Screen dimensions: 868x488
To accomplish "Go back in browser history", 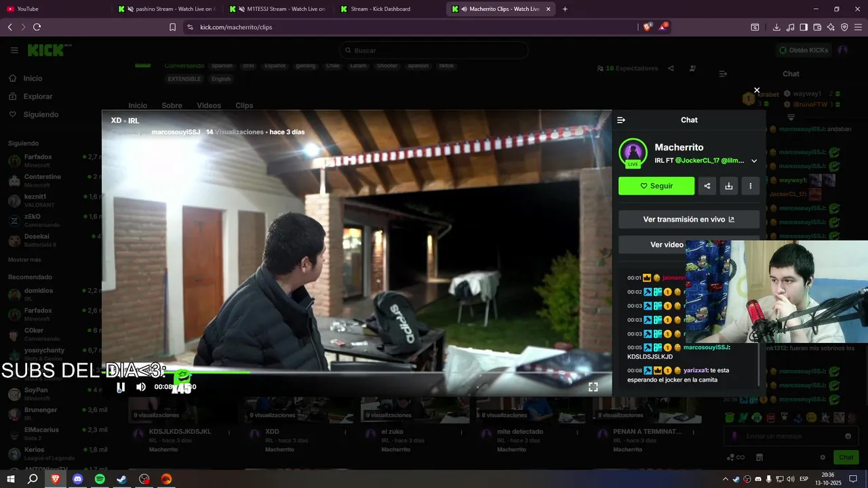I will pyautogui.click(x=9, y=27).
